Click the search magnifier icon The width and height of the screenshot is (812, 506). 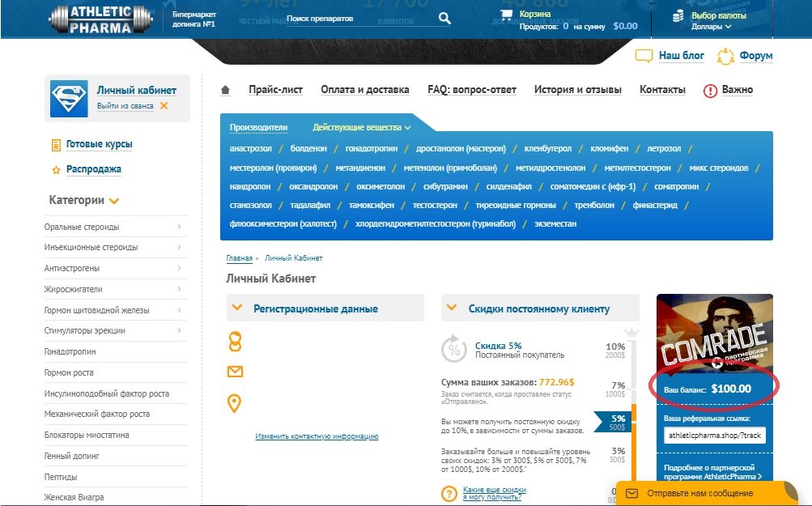444,18
